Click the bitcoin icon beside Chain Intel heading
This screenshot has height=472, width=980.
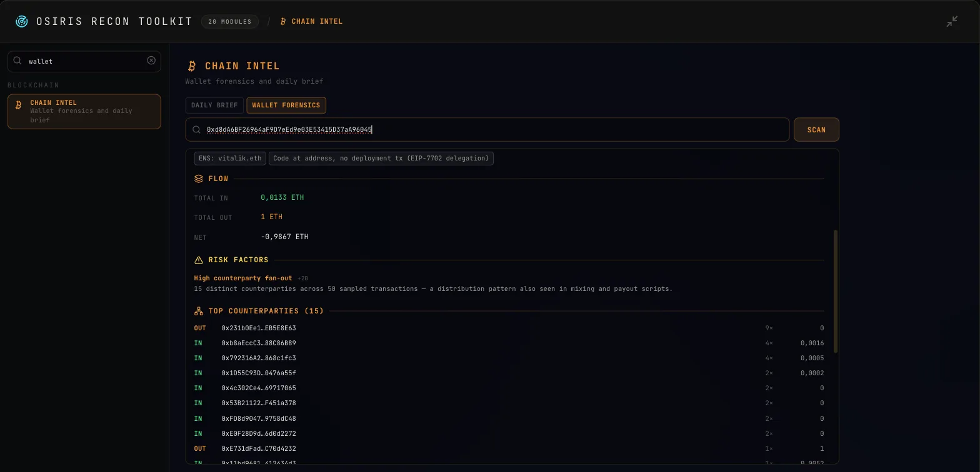tap(192, 66)
